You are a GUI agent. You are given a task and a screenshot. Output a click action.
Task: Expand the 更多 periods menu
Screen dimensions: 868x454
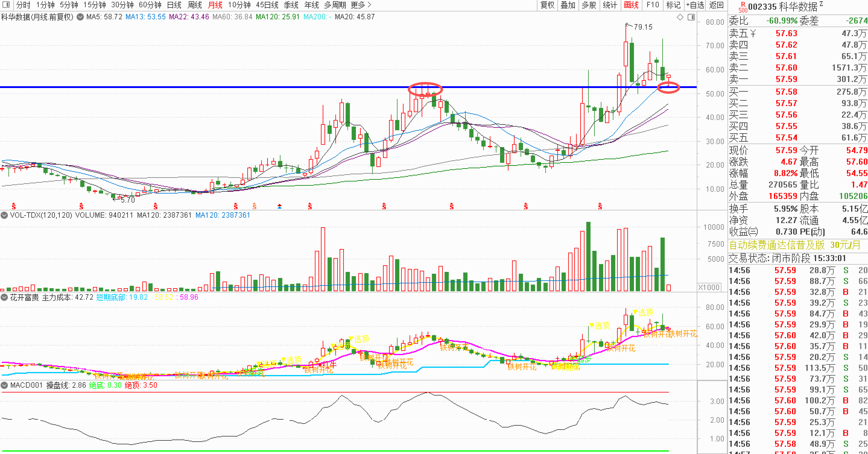pos(360,5)
